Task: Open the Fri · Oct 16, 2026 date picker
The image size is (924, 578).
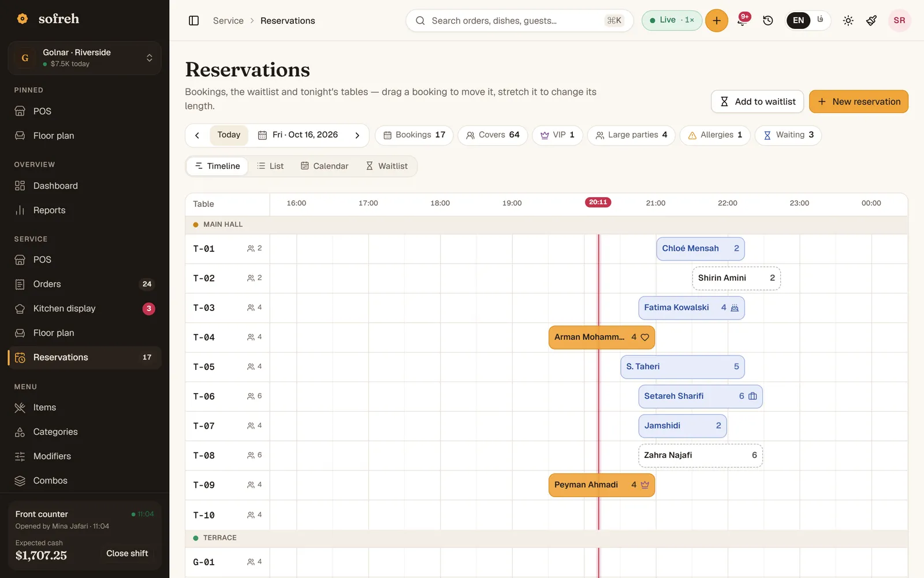Action: coord(297,135)
